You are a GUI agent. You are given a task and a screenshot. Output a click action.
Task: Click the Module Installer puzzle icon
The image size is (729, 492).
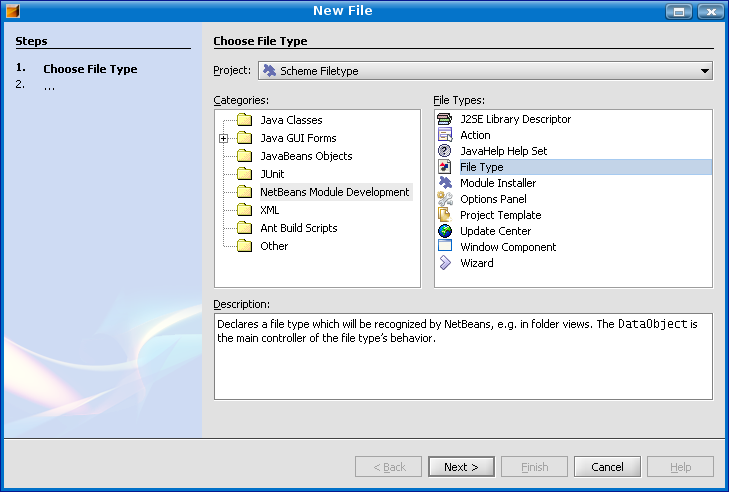point(444,183)
